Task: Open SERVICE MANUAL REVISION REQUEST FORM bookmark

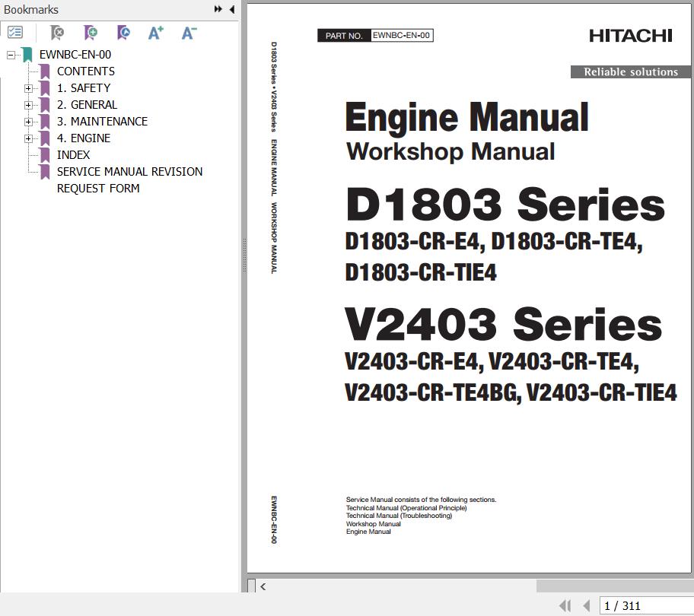Action: [x=129, y=180]
